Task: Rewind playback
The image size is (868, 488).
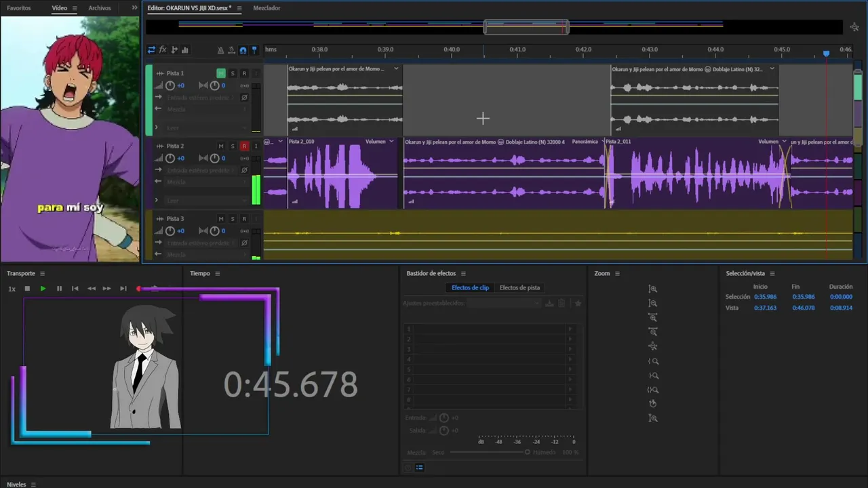Action: tap(91, 289)
